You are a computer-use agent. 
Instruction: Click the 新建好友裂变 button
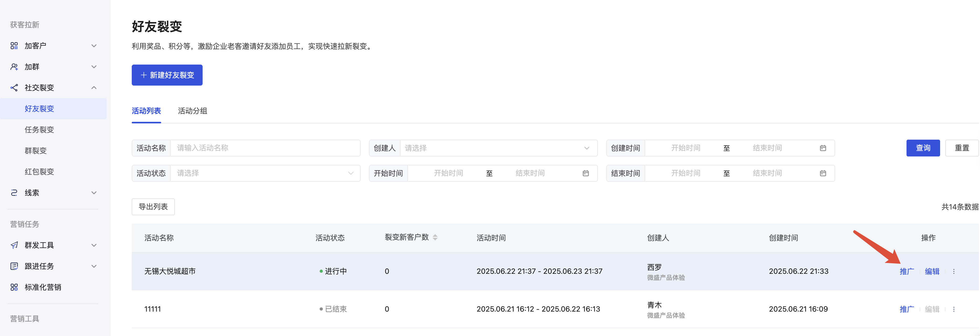pyautogui.click(x=167, y=75)
